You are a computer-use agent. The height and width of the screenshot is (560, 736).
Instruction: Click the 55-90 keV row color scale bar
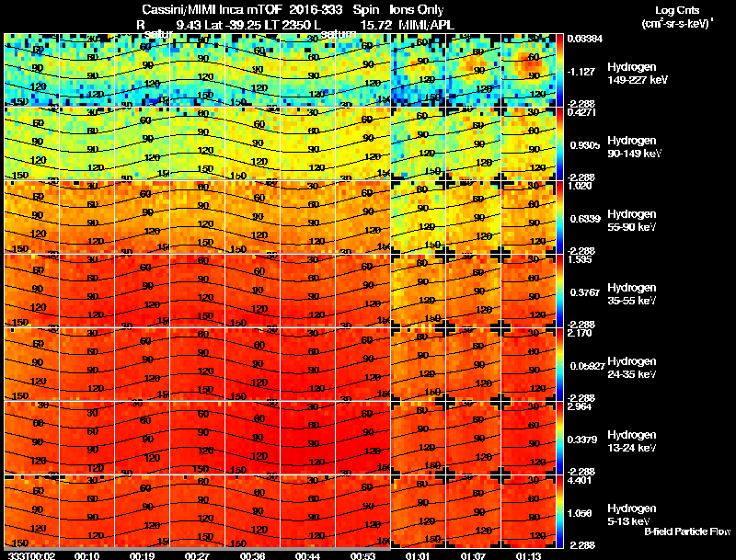click(559, 217)
